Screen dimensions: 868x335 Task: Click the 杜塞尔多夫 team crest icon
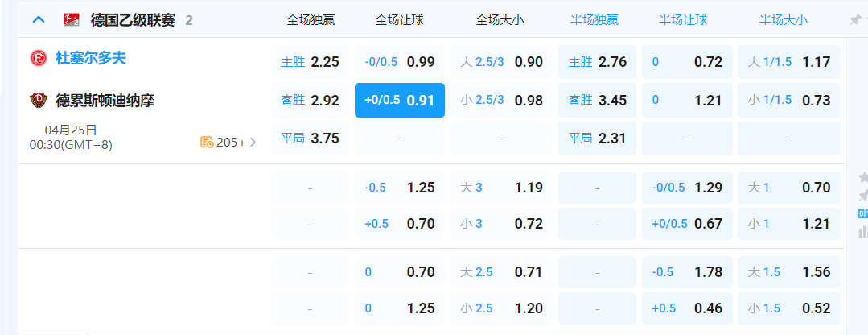point(39,58)
